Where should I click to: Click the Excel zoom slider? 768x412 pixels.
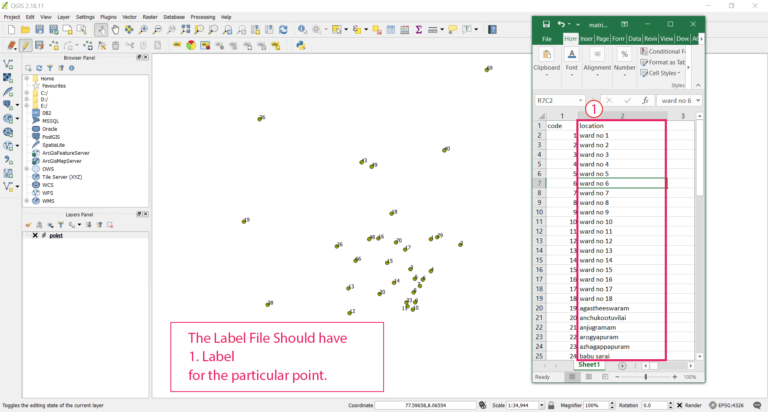[646, 377]
